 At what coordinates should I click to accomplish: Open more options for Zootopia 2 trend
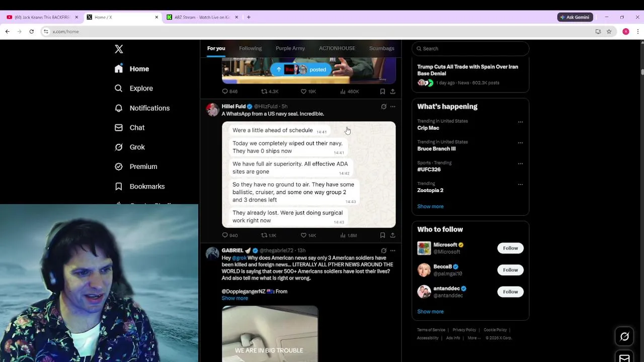520,185
